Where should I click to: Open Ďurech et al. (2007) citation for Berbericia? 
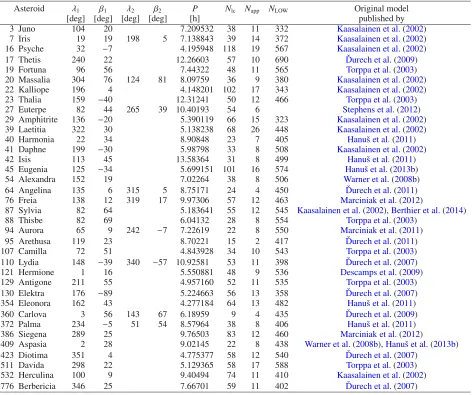[x=381, y=386]
